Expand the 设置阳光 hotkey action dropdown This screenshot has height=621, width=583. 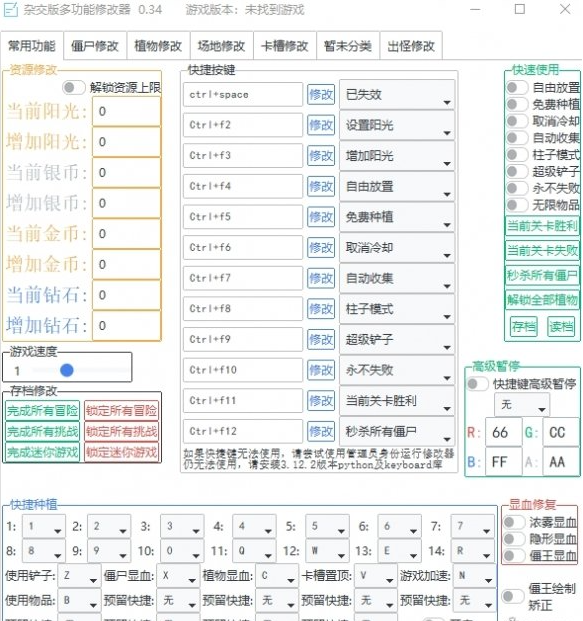(397, 125)
